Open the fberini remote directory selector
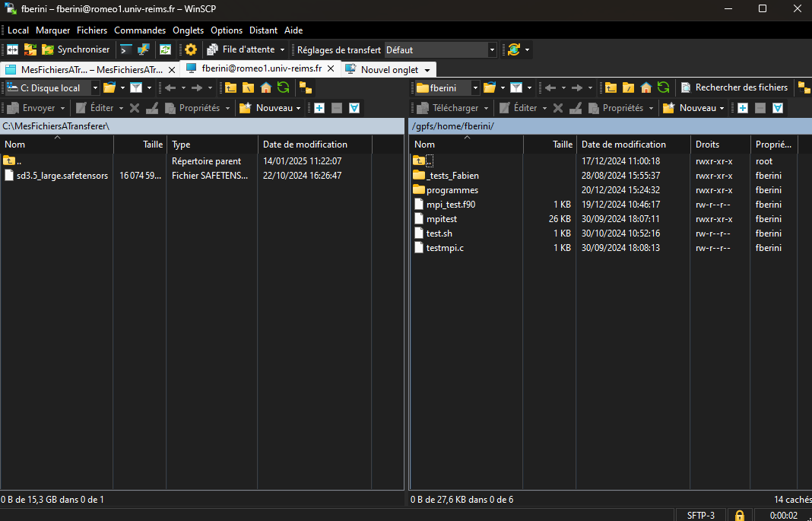 point(447,88)
